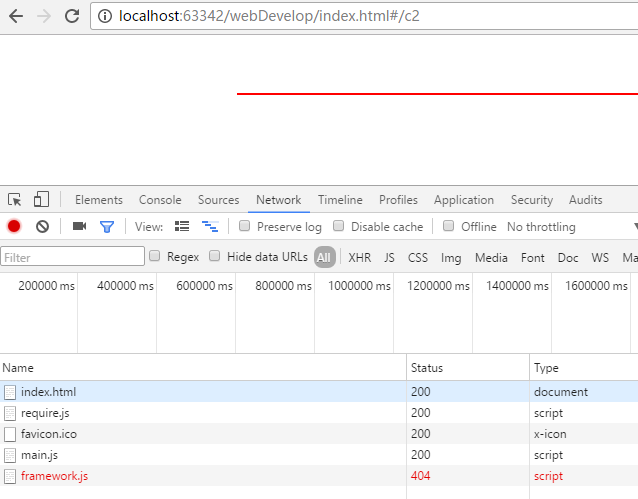
Task: Click the document type cell of index.html
Action: (561, 392)
